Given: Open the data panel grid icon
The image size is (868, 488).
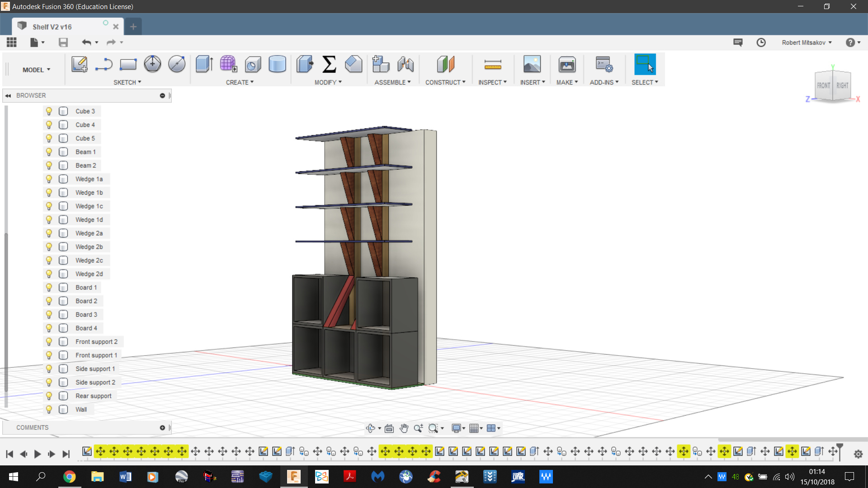Looking at the screenshot, I should (x=12, y=42).
